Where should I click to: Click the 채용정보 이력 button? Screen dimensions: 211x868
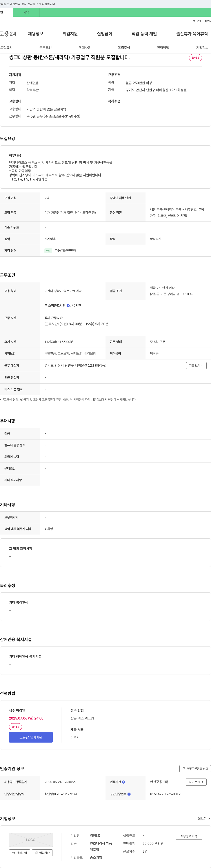point(189,836)
